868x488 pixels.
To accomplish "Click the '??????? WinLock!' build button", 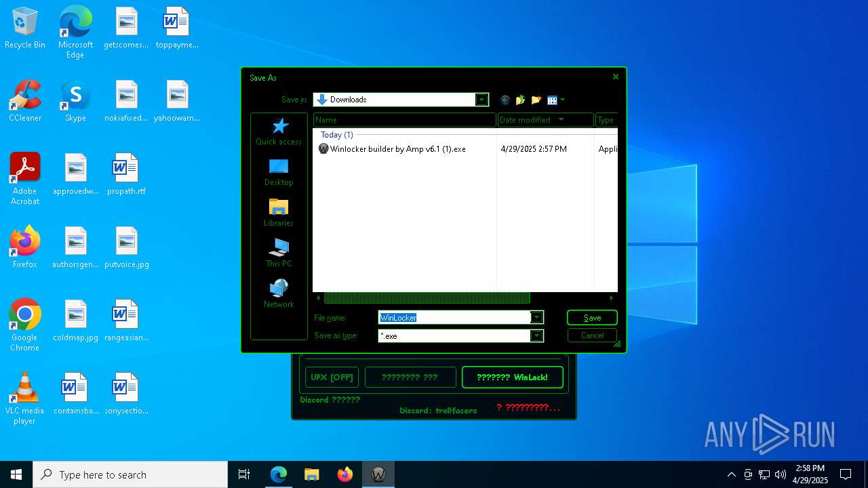I will click(512, 378).
